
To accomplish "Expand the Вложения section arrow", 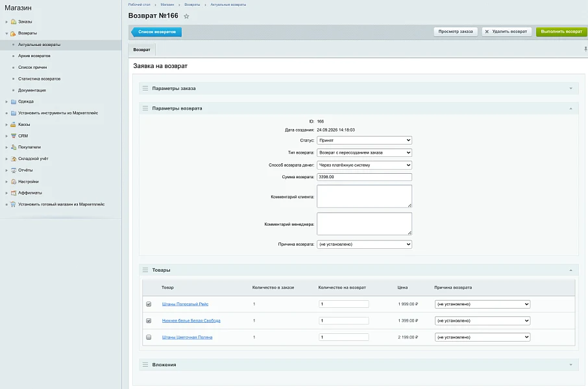I will (570, 364).
